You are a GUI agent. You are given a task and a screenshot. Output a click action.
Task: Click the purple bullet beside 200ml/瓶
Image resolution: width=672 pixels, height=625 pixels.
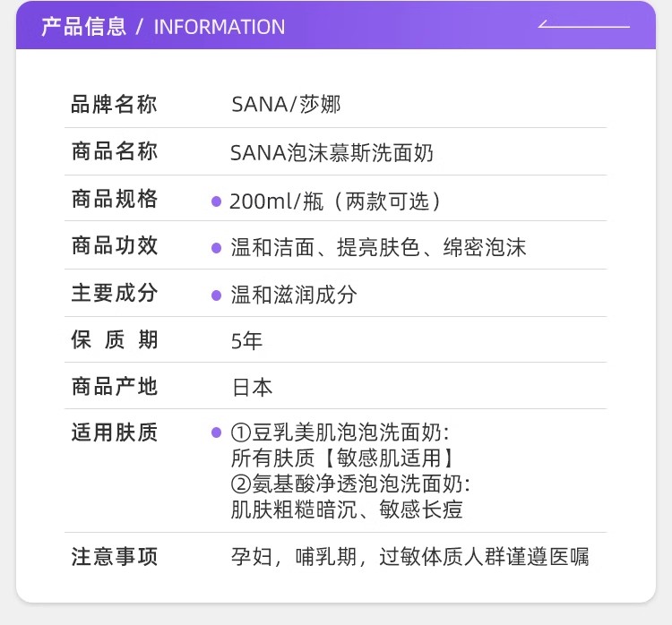217,201
